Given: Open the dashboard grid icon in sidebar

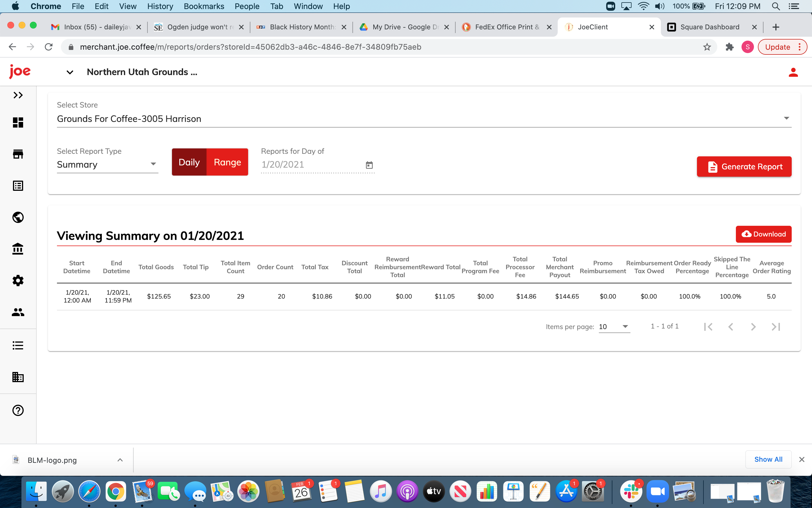Looking at the screenshot, I should pyautogui.click(x=18, y=122).
